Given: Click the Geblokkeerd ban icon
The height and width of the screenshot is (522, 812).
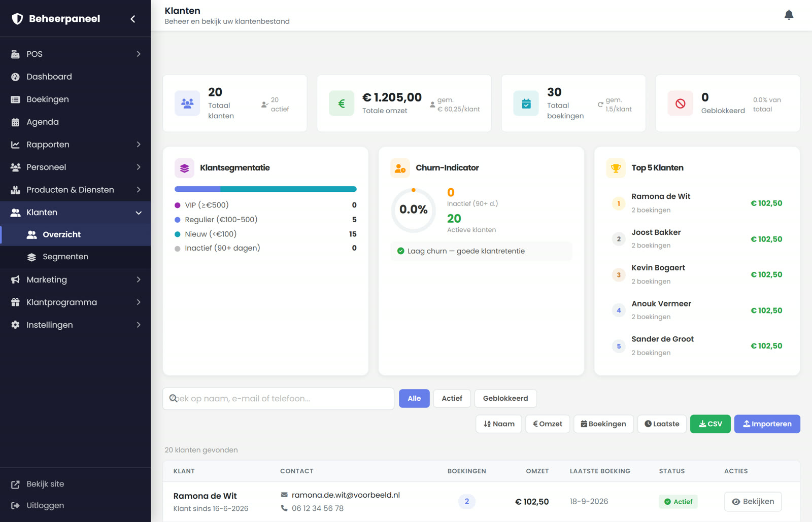Looking at the screenshot, I should coord(680,103).
